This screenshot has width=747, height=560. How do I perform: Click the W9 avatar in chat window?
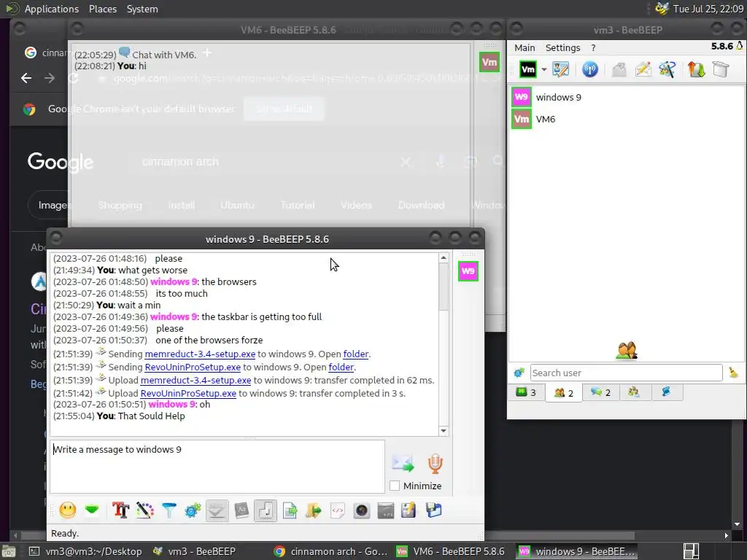point(468,271)
